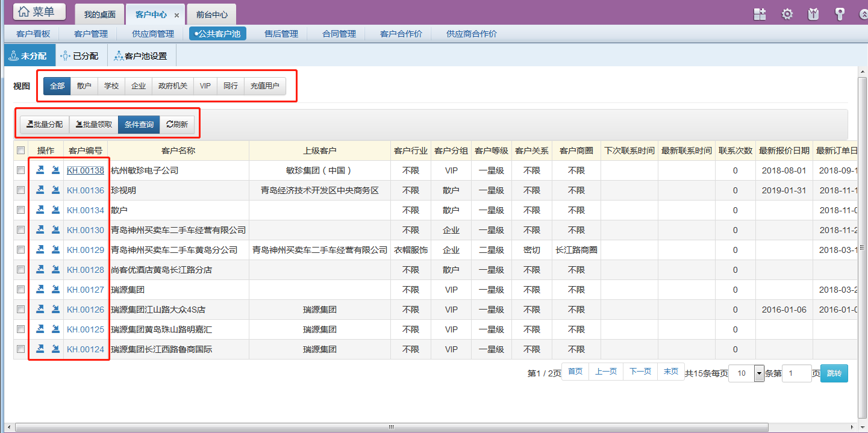This screenshot has width=868, height=433.
Task: Click the shirt skin icon in header
Action: [814, 14]
